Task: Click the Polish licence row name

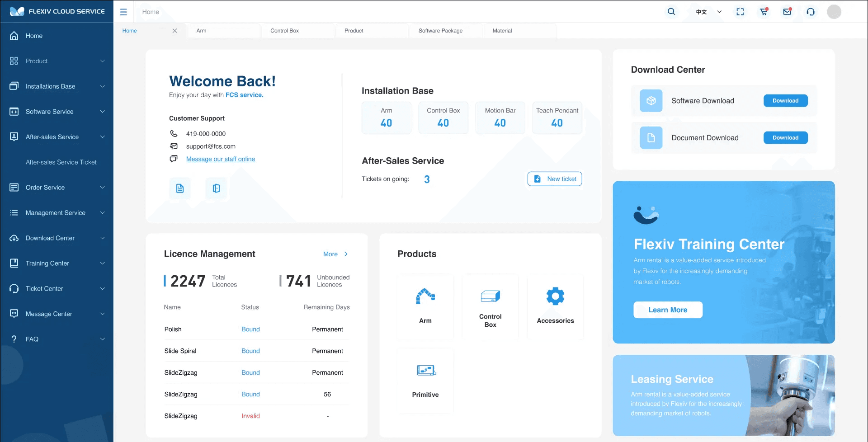Action: [173, 329]
